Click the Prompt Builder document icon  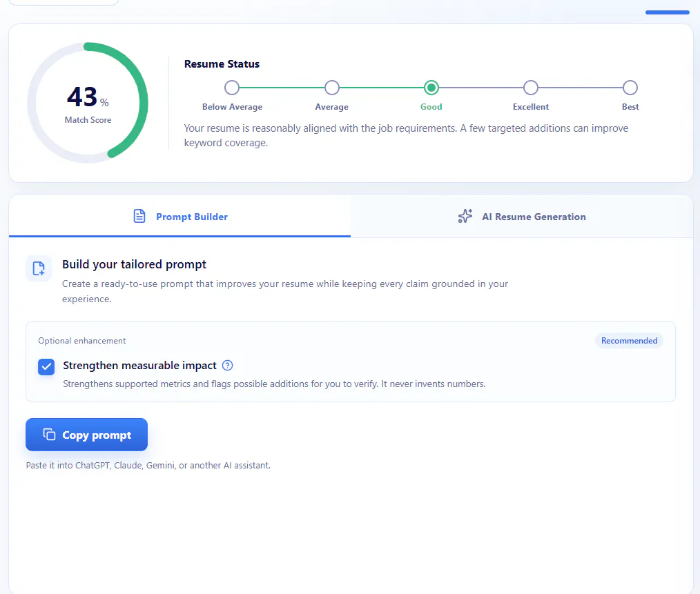[139, 216]
